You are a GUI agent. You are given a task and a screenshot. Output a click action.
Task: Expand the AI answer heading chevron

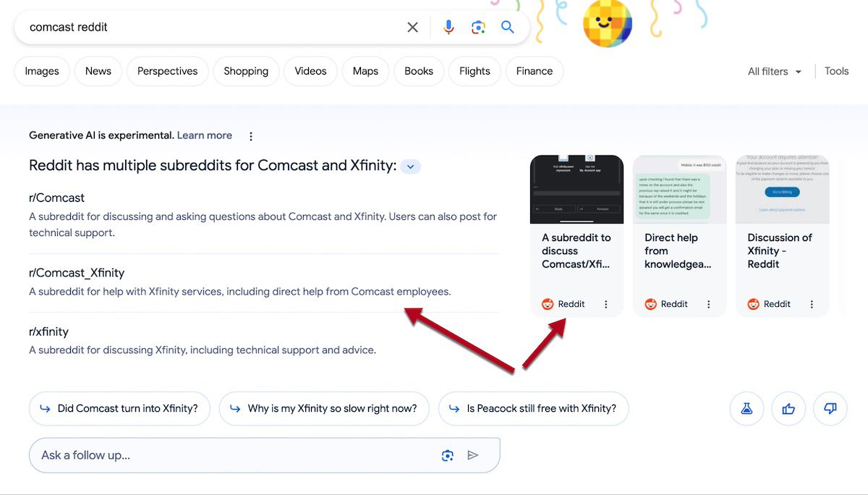410,166
